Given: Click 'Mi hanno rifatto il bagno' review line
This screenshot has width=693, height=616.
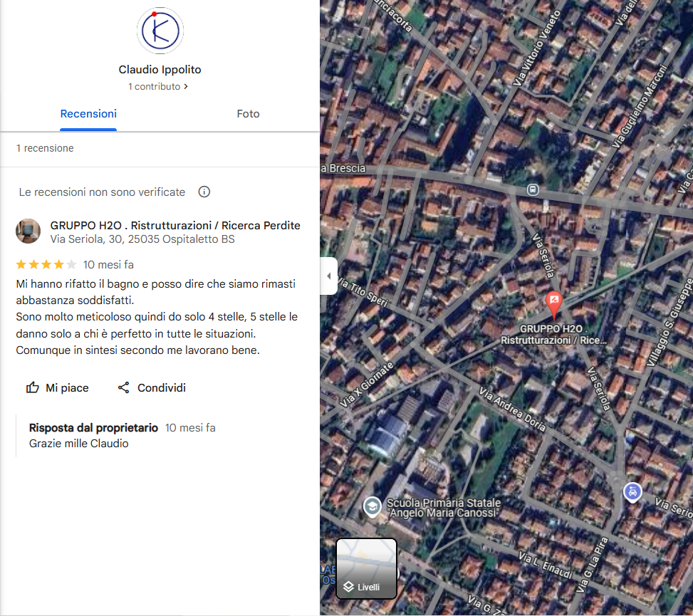Looking at the screenshot, I should 155,284.
